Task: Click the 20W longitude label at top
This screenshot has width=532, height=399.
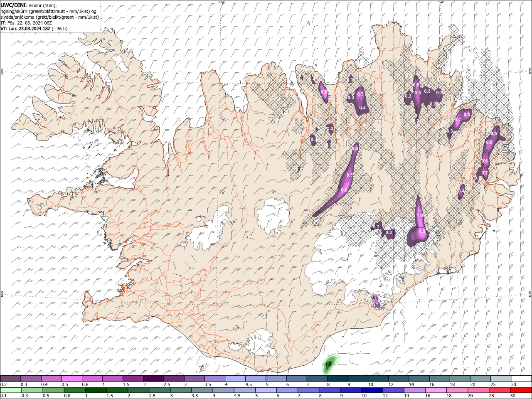Action: point(221,2)
